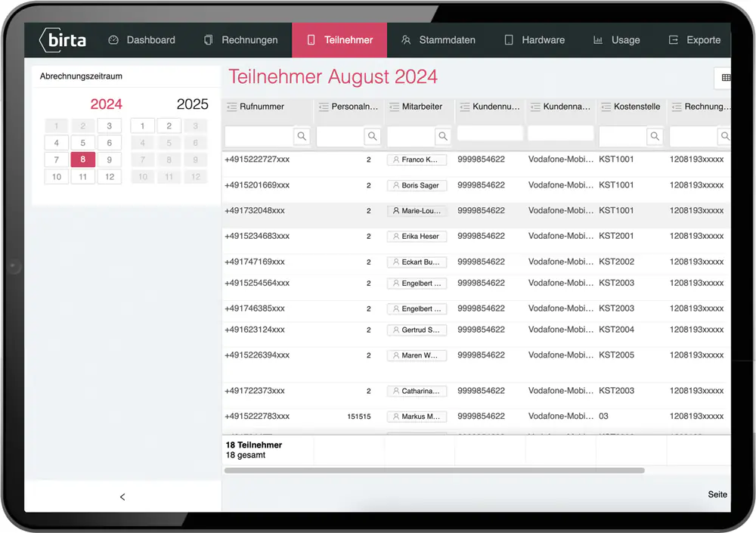
Task: Click the birta logo
Action: (63, 40)
